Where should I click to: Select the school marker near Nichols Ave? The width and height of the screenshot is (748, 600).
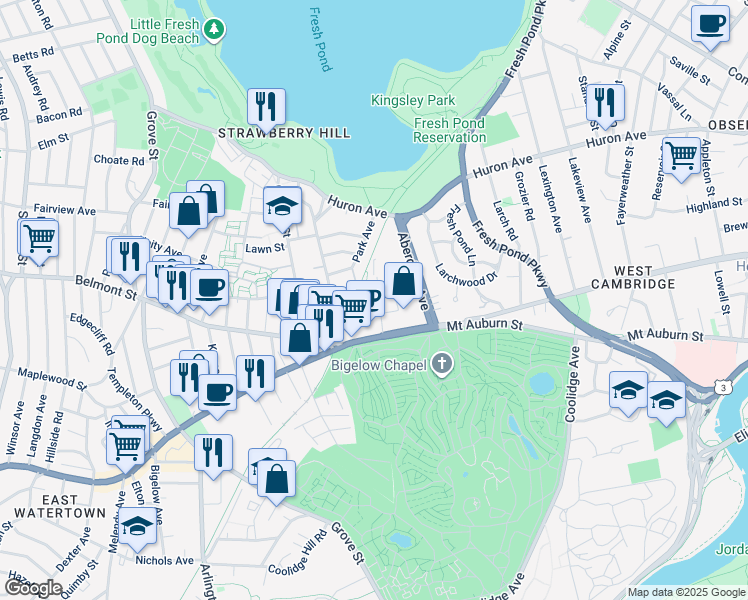[x=137, y=527]
